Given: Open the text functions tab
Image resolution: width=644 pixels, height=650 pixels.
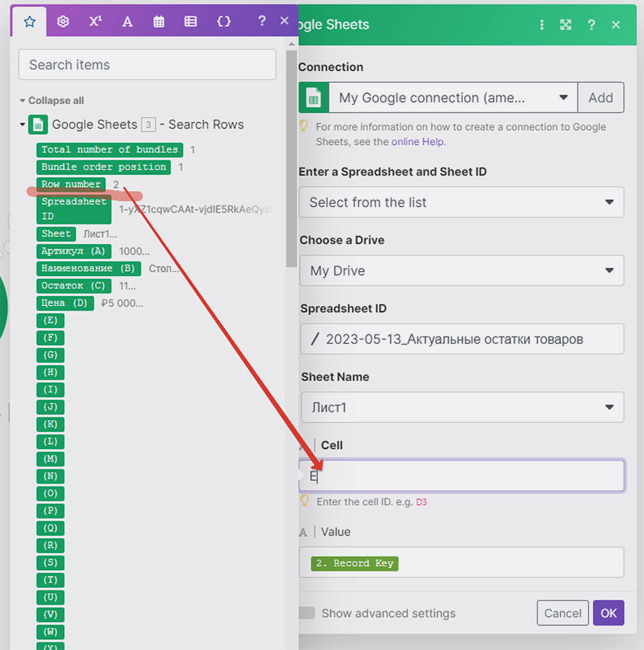Looking at the screenshot, I should pyautogui.click(x=127, y=21).
